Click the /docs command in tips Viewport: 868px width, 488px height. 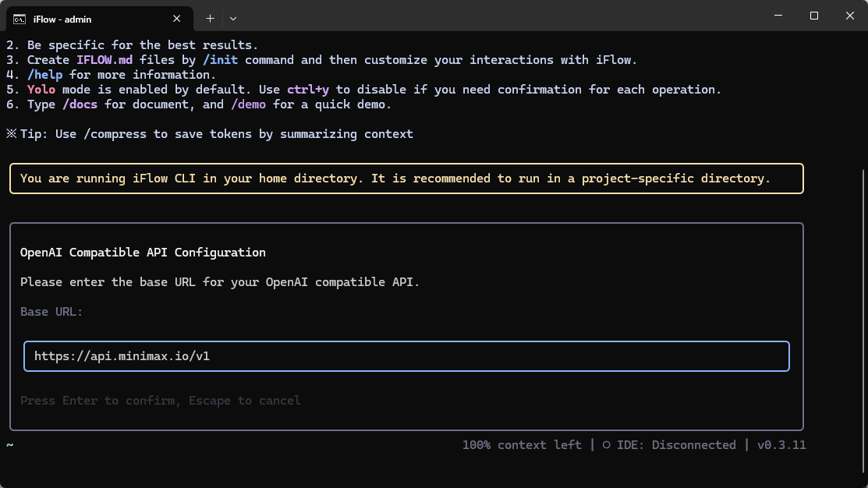point(83,104)
